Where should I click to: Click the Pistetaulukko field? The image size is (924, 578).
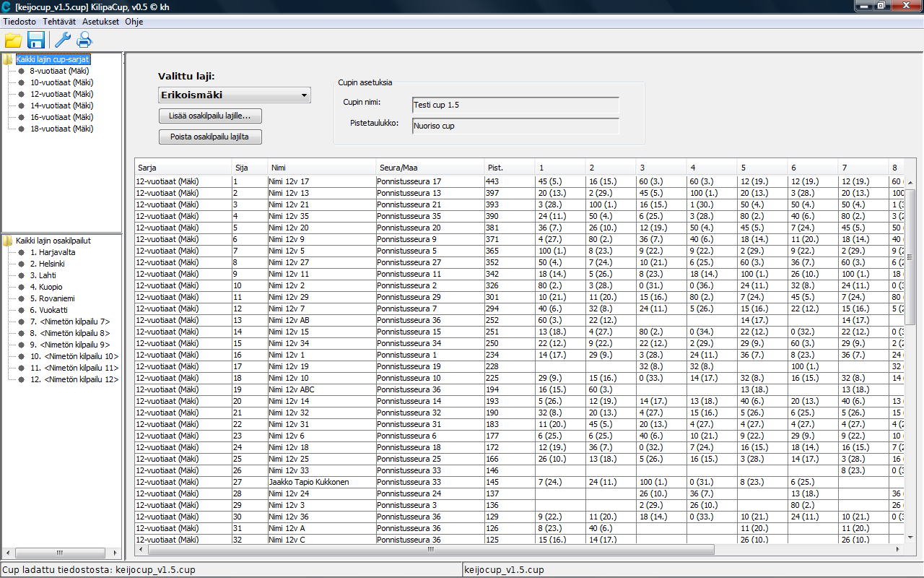point(515,126)
